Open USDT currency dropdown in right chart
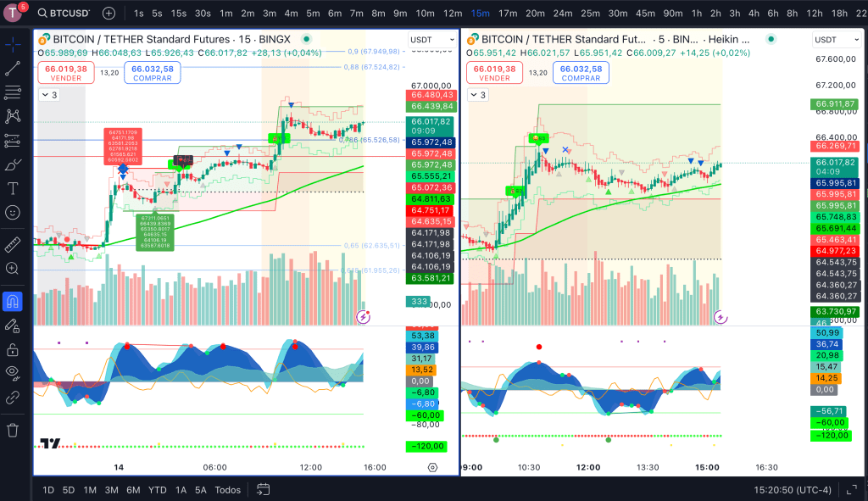 point(837,40)
